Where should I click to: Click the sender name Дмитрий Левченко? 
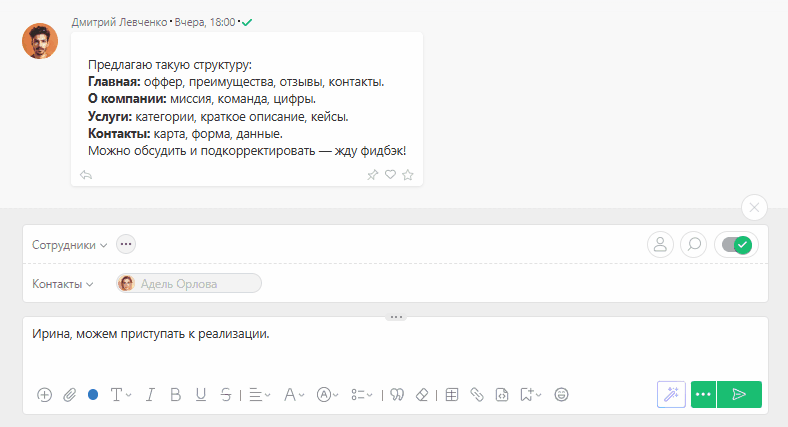119,22
